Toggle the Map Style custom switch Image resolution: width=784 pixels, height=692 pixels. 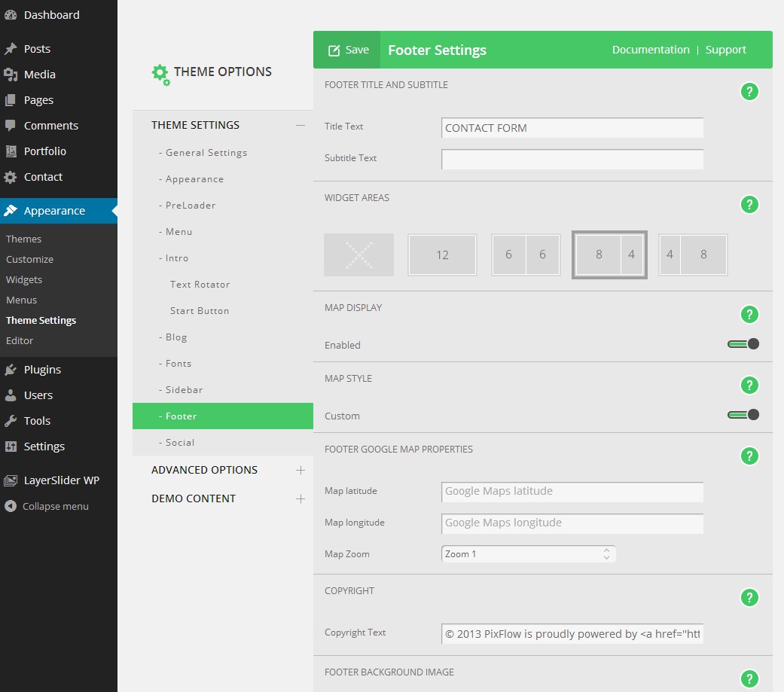click(743, 415)
